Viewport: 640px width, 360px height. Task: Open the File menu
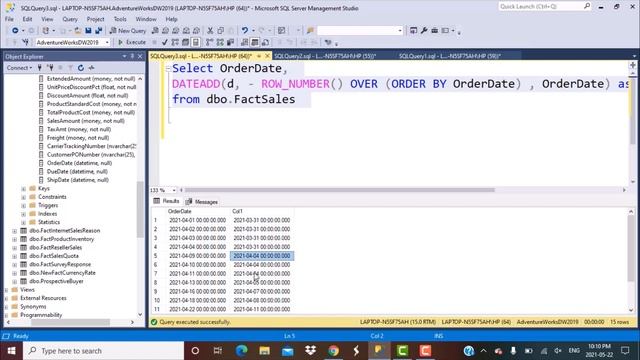9,19
